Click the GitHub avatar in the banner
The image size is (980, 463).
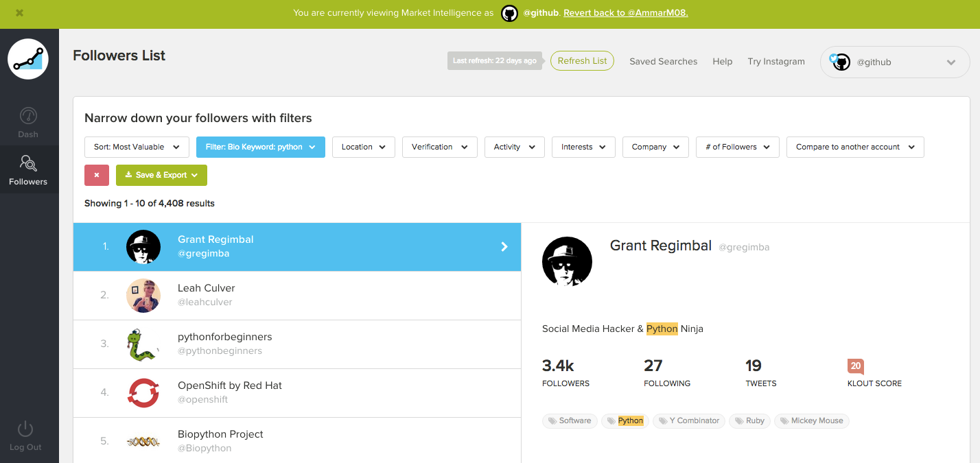509,13
